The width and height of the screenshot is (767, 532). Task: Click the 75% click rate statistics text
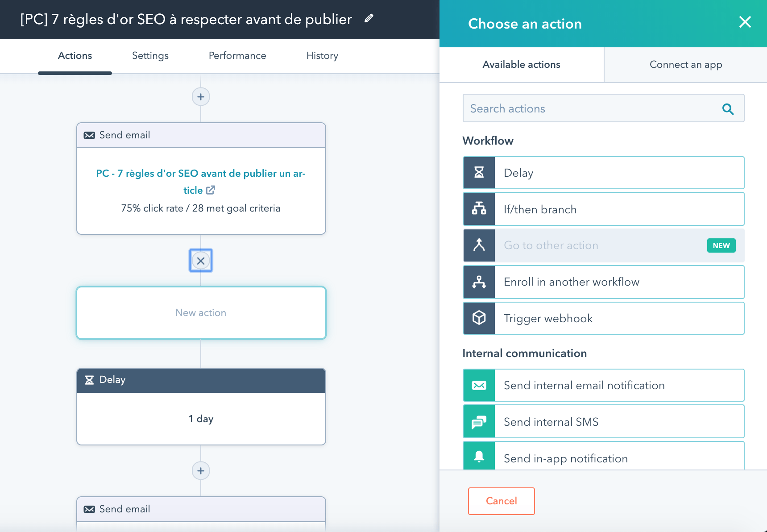[201, 208]
